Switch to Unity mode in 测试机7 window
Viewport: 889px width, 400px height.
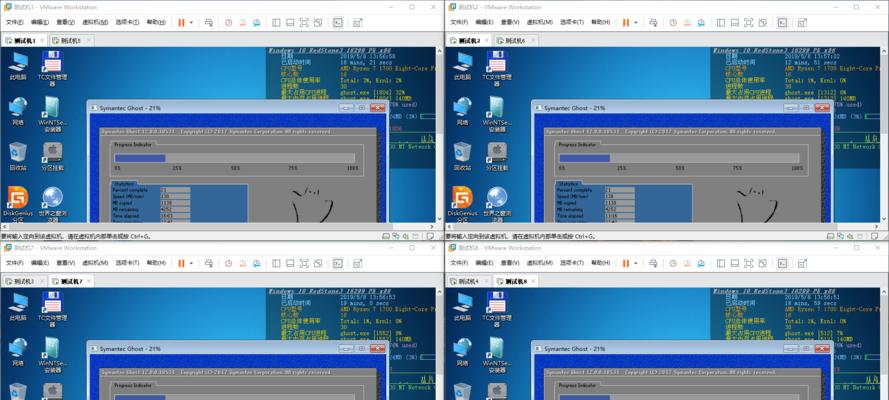(x=318, y=263)
